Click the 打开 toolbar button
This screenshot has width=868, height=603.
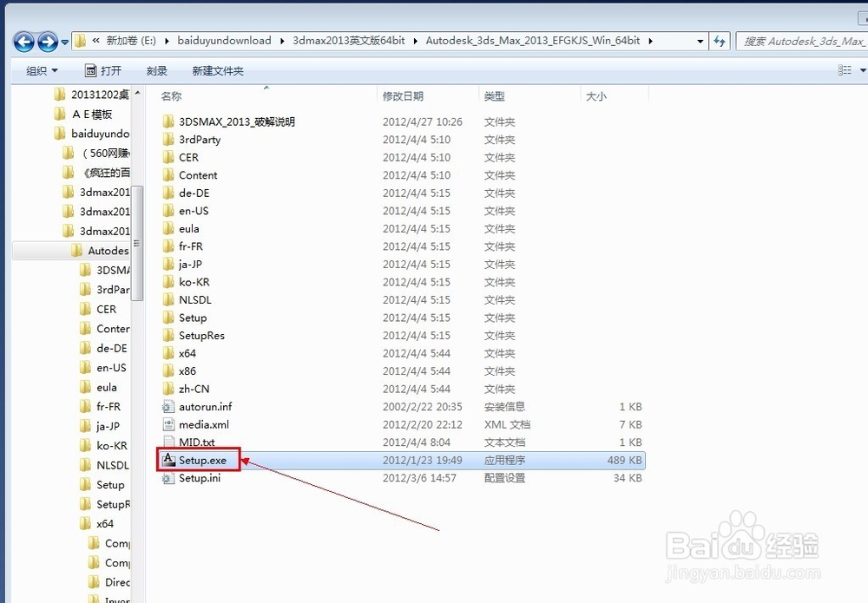[103, 71]
